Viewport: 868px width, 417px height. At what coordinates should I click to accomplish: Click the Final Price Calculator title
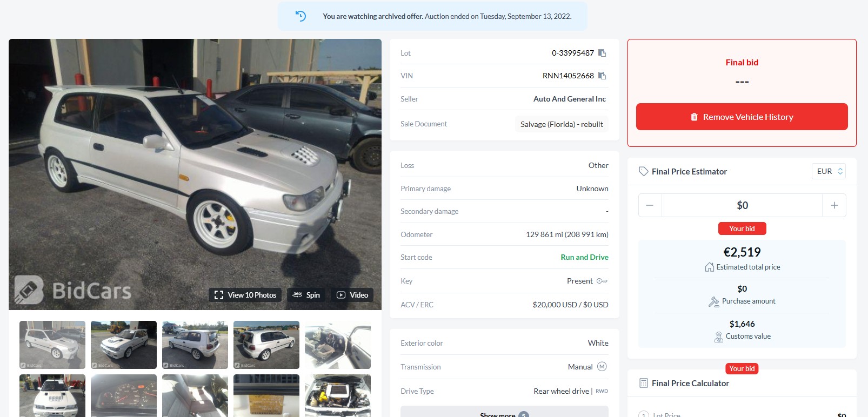coord(690,383)
